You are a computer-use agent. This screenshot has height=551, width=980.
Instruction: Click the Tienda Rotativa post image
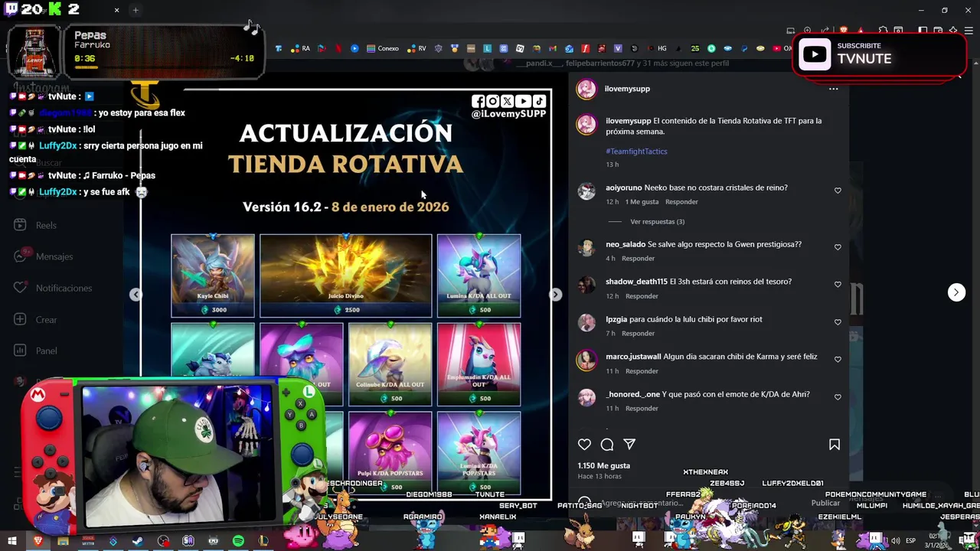[346, 295]
